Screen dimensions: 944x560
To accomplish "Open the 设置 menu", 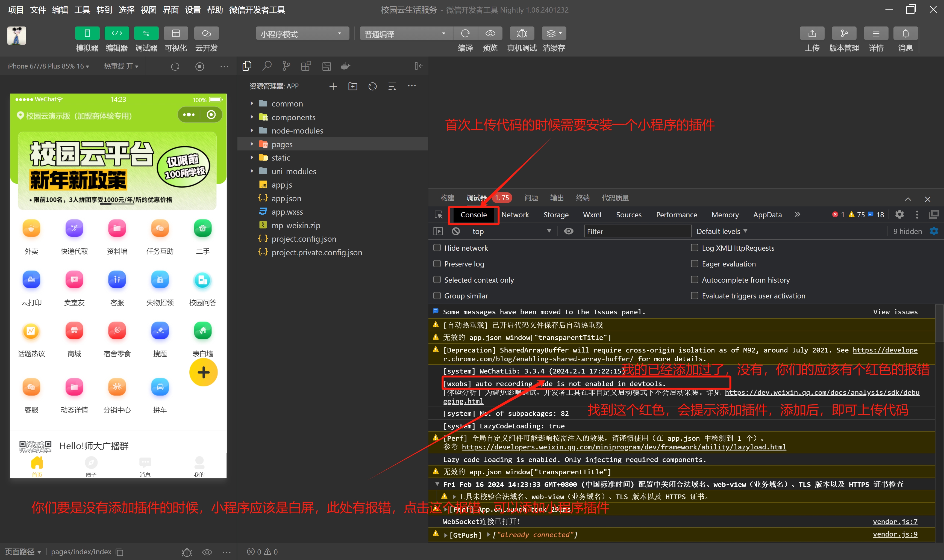I will pyautogui.click(x=193, y=10).
